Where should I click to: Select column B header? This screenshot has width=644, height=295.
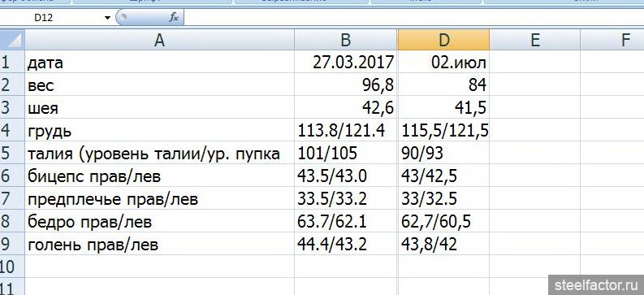point(346,41)
